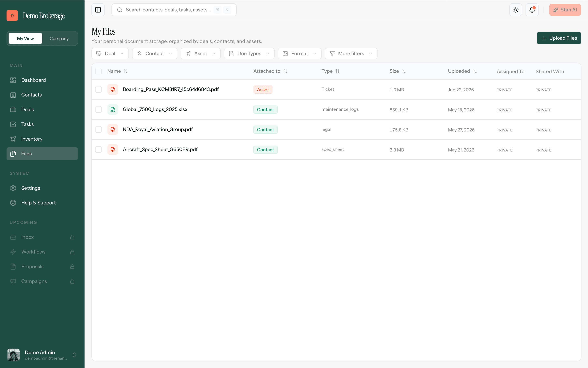
Task: Click the Contacts sidebar icon
Action: point(13,95)
